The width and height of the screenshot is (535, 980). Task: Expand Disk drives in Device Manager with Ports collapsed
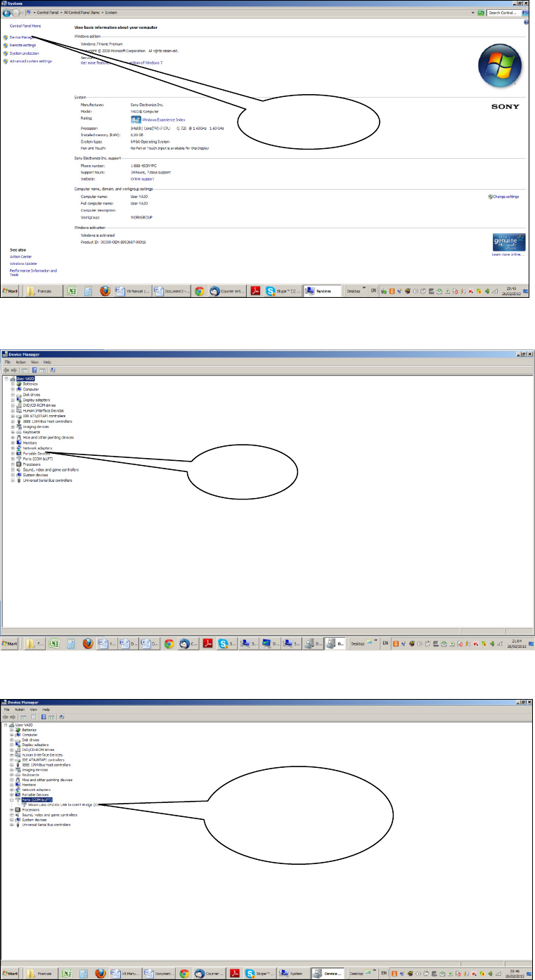pyautogui.click(x=13, y=395)
